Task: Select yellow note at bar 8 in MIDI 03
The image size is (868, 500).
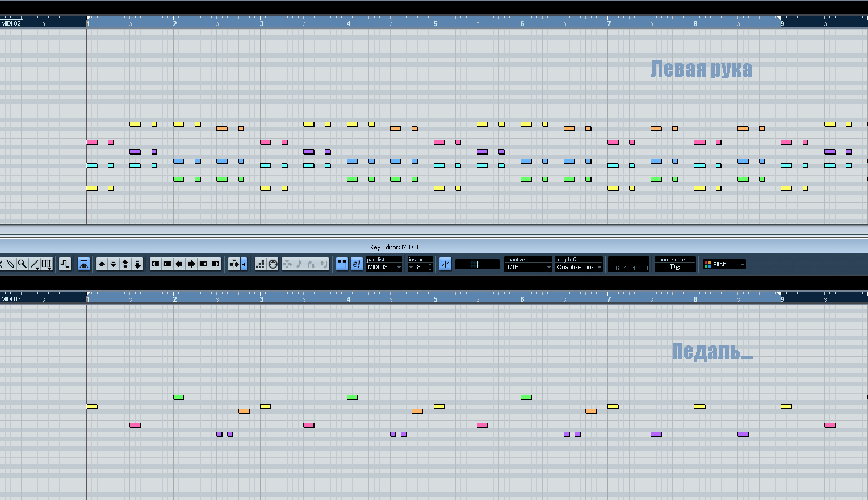Action: click(699, 406)
